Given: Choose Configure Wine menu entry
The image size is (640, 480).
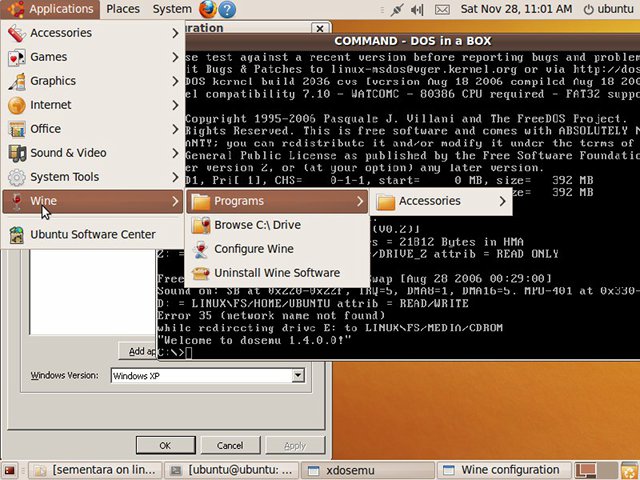Looking at the screenshot, I should pos(278,249).
